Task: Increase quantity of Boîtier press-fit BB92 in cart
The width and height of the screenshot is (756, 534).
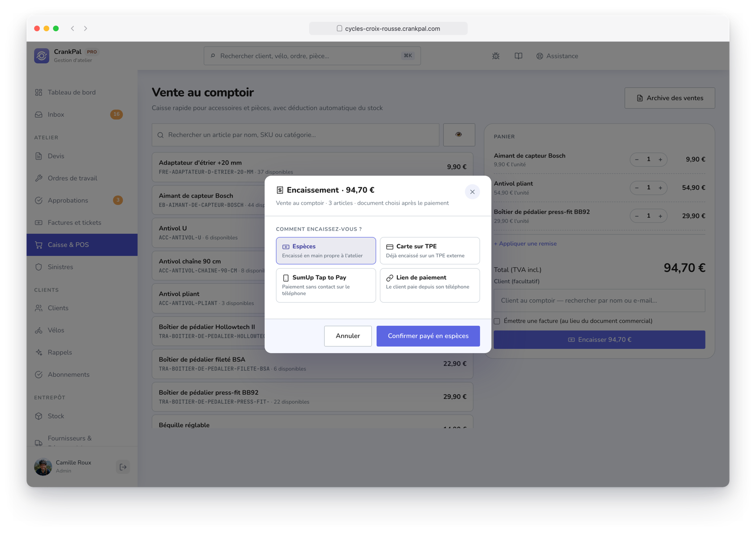Action: click(x=660, y=216)
